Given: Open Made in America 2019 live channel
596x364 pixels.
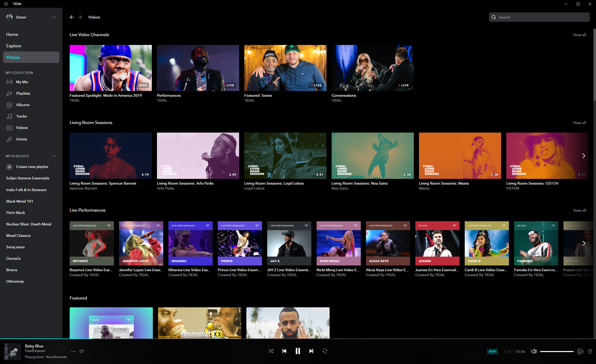Looking at the screenshot, I should (x=111, y=68).
